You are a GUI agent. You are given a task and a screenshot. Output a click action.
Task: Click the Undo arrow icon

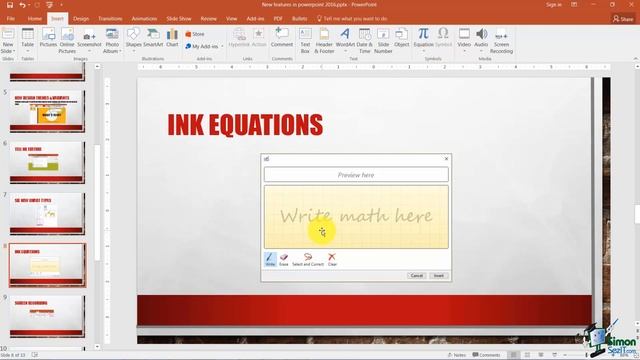tap(22, 5)
